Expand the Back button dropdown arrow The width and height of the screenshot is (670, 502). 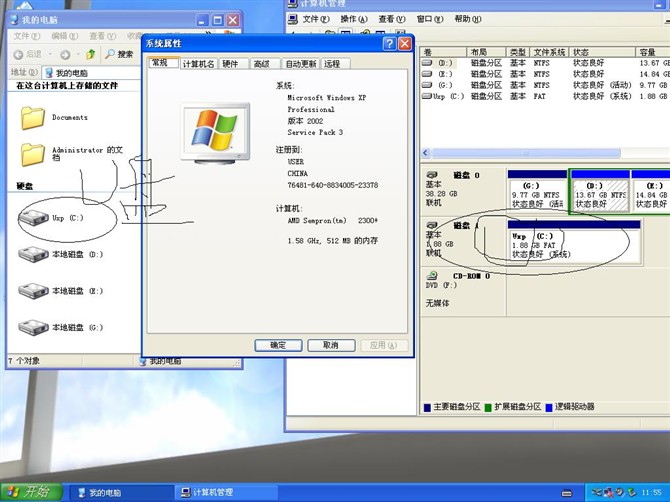tap(48, 54)
